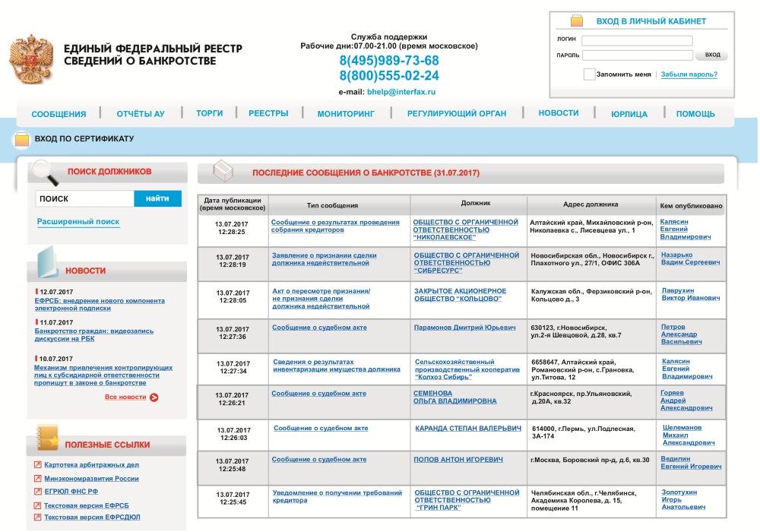The width and height of the screenshot is (760, 532).
Task: Focus the ПАРОЛЬ input field
Action: tap(637, 55)
